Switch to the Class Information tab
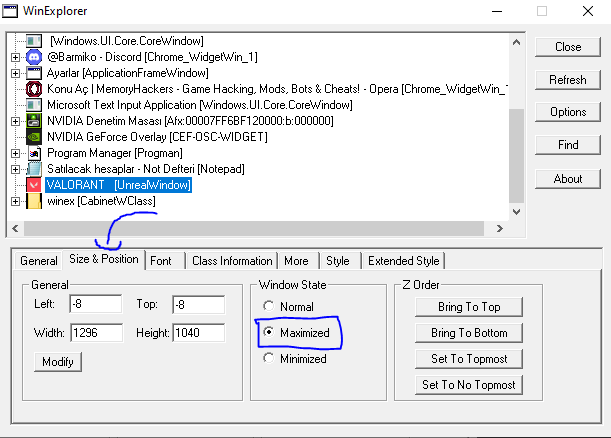Viewport: 611px width, 438px height. 232,261
